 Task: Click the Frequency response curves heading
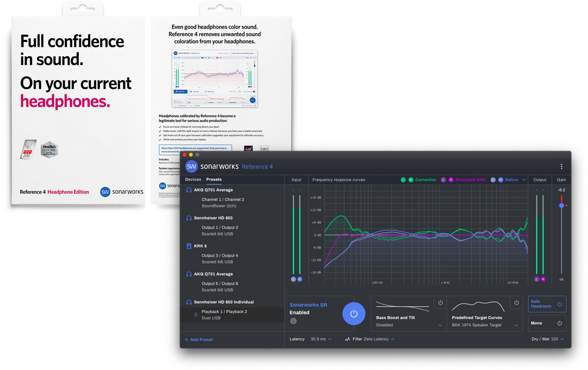pos(339,180)
